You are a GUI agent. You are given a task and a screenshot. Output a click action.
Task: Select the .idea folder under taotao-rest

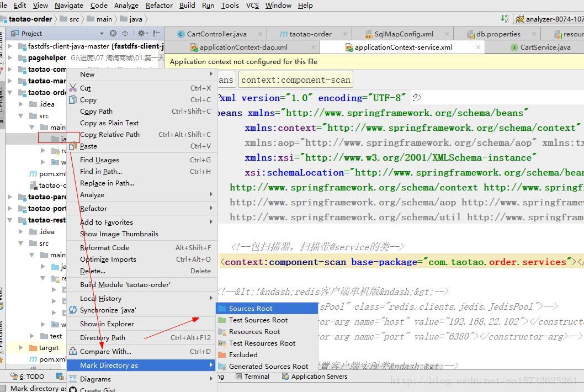click(x=42, y=231)
